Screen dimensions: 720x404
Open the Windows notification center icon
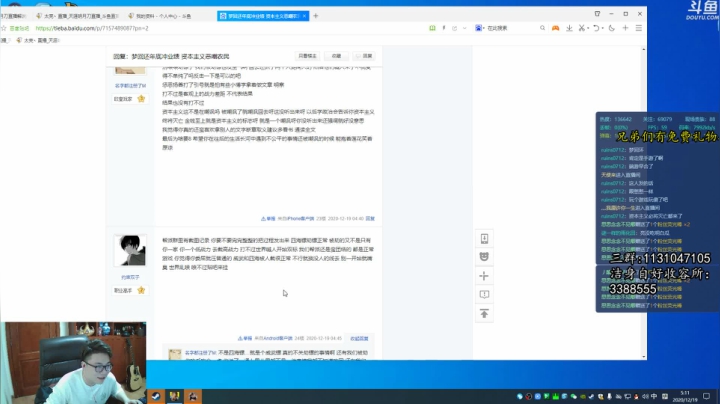706,396
